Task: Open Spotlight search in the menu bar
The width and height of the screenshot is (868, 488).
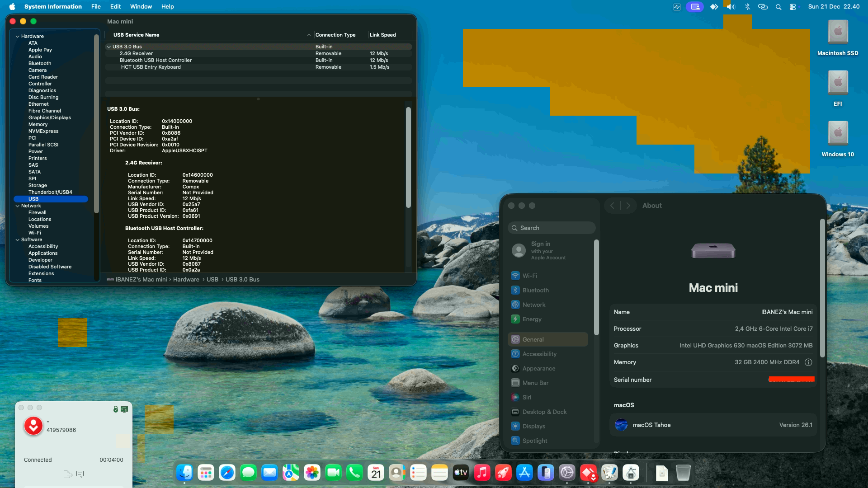Action: click(x=778, y=7)
